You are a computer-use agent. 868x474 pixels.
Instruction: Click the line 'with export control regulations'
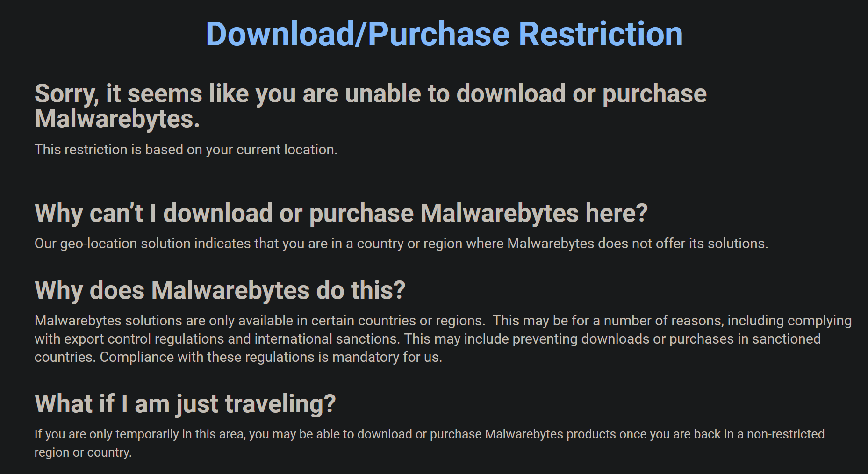[x=428, y=339]
